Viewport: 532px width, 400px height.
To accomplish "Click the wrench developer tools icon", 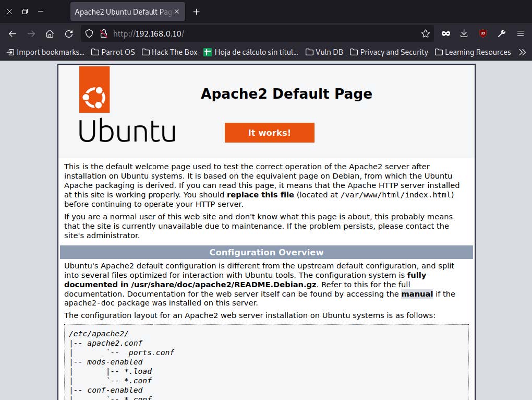I will (x=501, y=33).
